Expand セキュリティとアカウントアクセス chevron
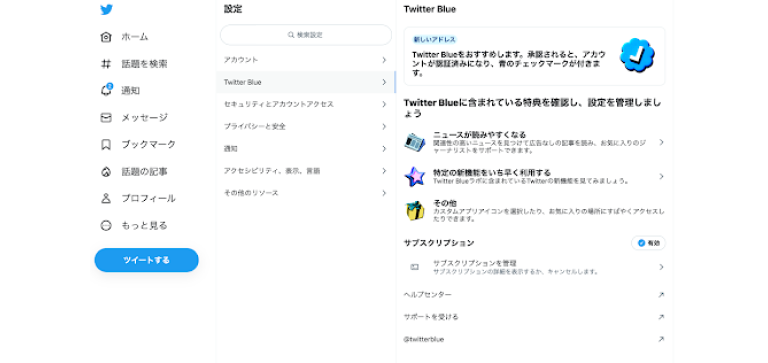Viewport: 768px width, 363px height. 384,104
